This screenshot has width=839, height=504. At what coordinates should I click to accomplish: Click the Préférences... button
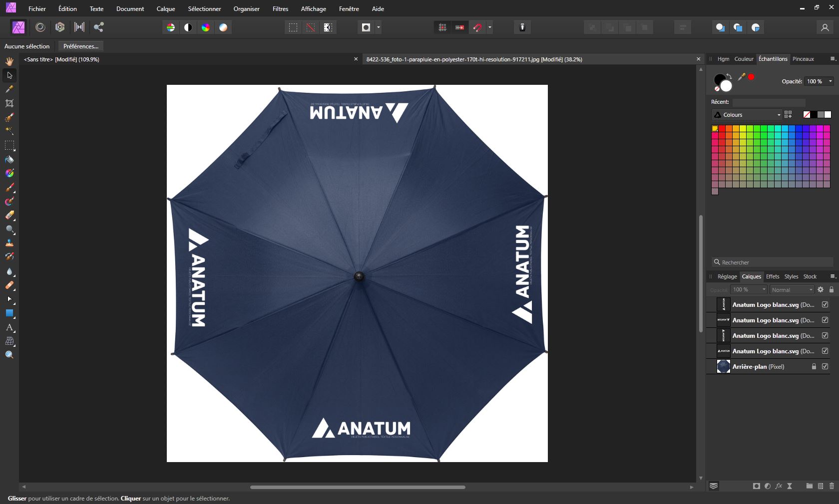point(81,46)
